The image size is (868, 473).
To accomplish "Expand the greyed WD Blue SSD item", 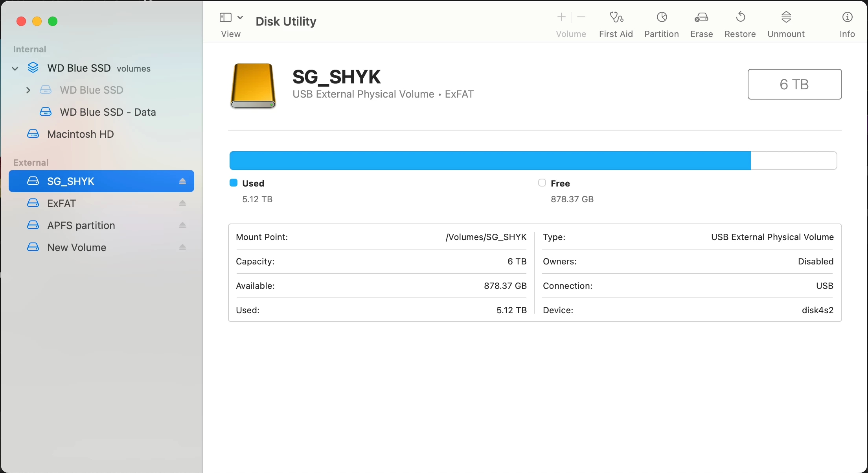I will pyautogui.click(x=28, y=90).
